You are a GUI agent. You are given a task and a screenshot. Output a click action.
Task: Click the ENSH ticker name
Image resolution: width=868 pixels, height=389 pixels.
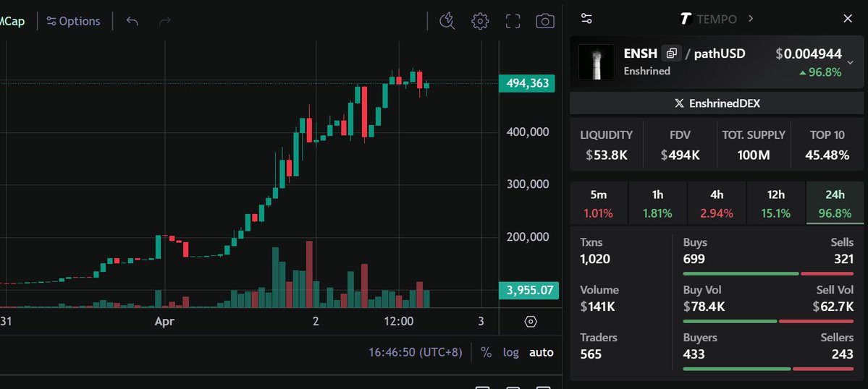click(641, 54)
